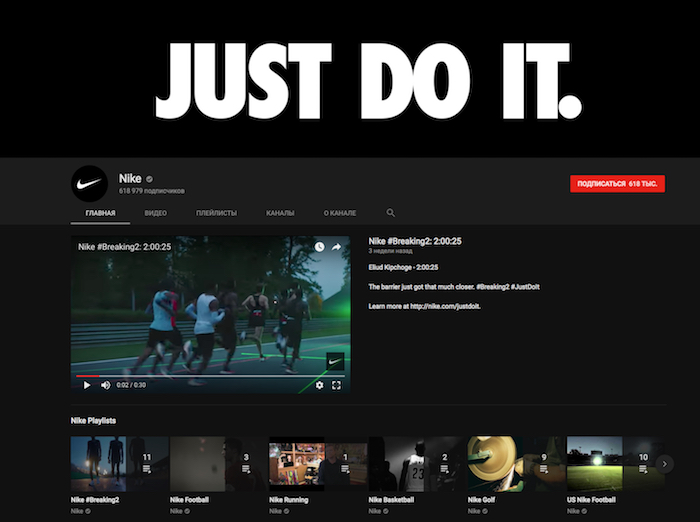Click the playlist icon on US Nike Football thumbnail
The image size is (700, 522).
(x=643, y=469)
